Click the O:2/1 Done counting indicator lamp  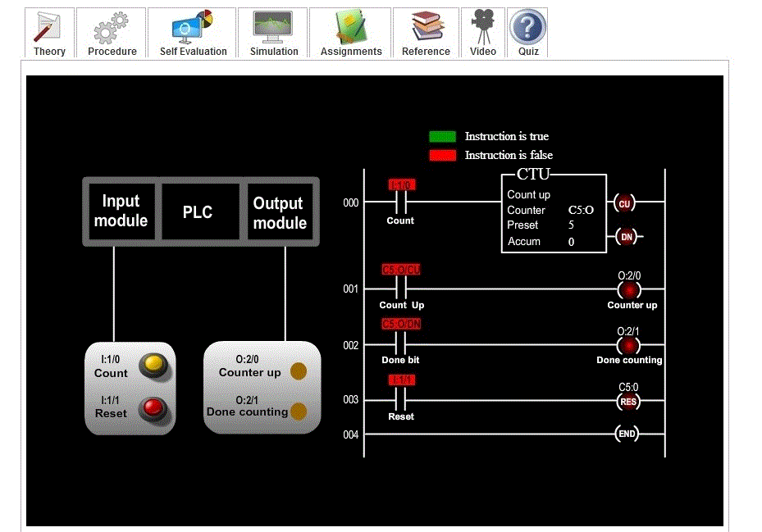299,411
